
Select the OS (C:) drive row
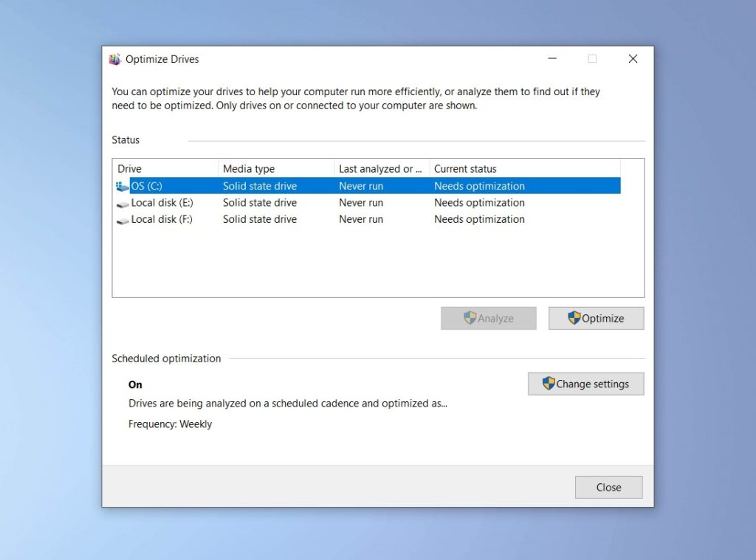pos(295,186)
